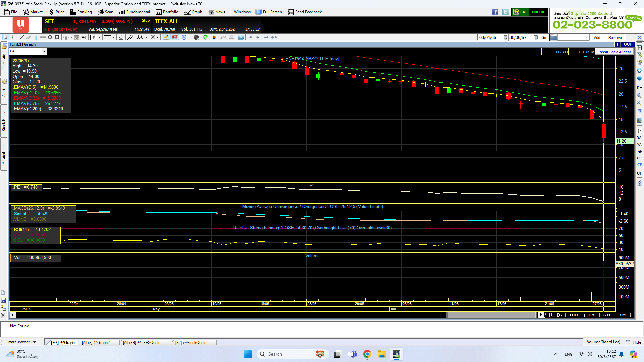Viewport: 644px width, 362px height.
Task: Pick the ellipse drawing tool
Action: coord(50,37)
